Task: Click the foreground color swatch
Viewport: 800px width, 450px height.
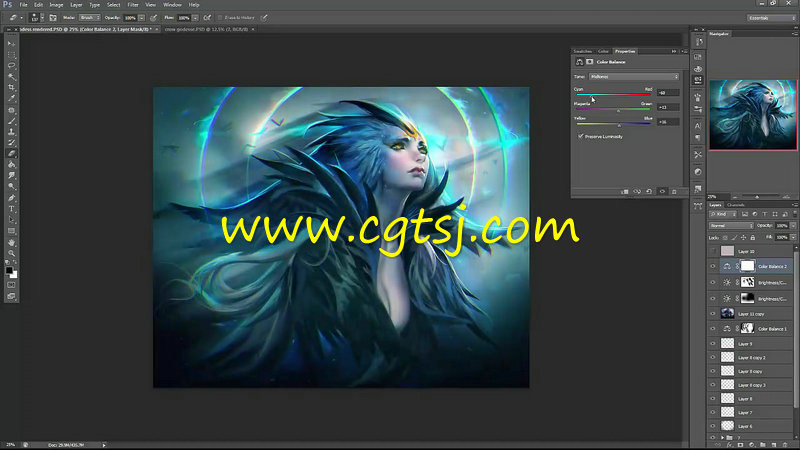Action: 9,270
